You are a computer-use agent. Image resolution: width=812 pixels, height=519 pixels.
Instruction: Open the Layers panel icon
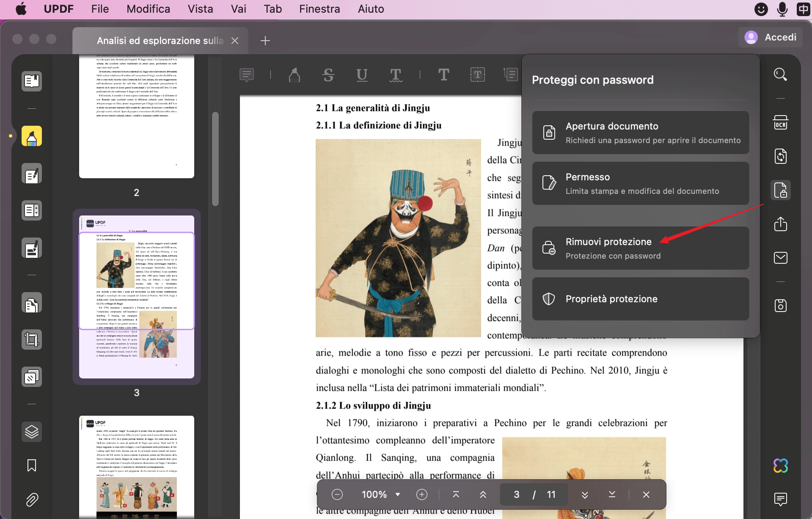[32, 432]
